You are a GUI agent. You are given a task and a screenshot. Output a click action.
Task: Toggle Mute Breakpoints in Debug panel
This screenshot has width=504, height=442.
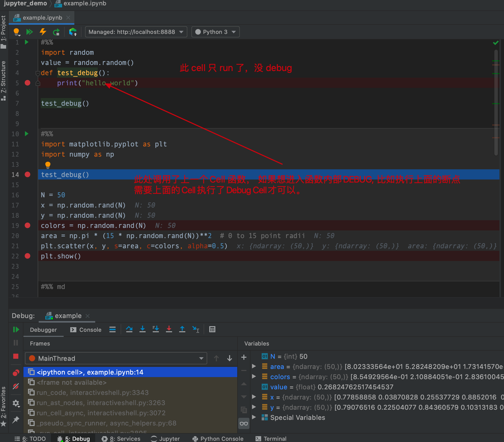click(x=16, y=386)
